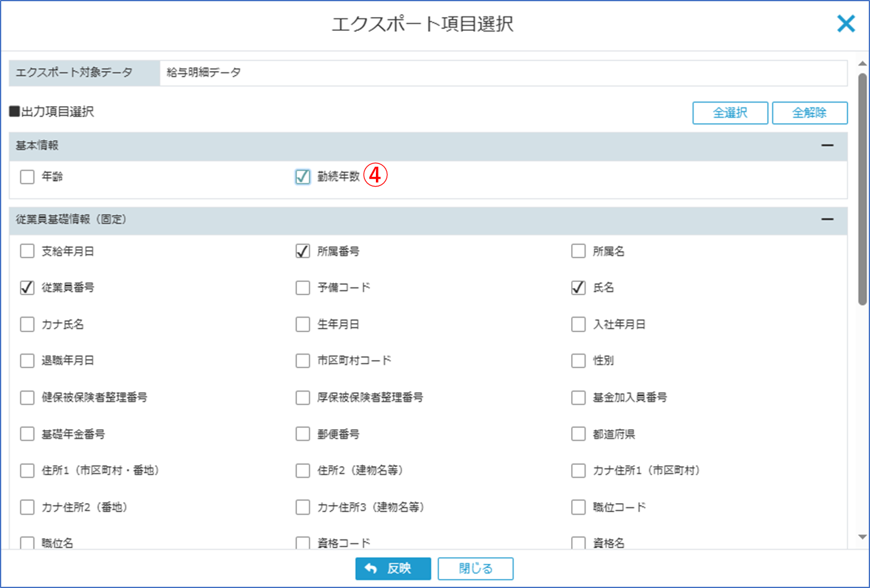Uncheck the 従業員番号 checkbox
Screen dimensions: 870x588
click(x=27, y=287)
